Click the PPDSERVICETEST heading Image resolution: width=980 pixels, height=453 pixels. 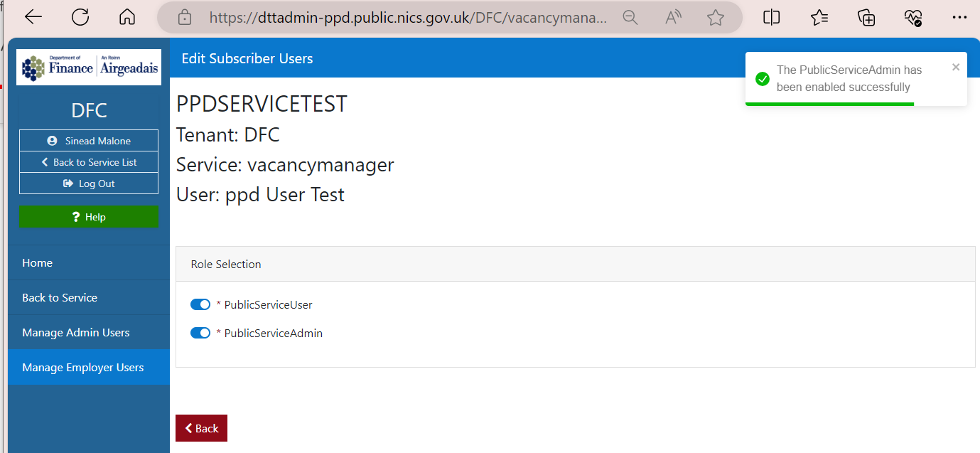point(262,104)
